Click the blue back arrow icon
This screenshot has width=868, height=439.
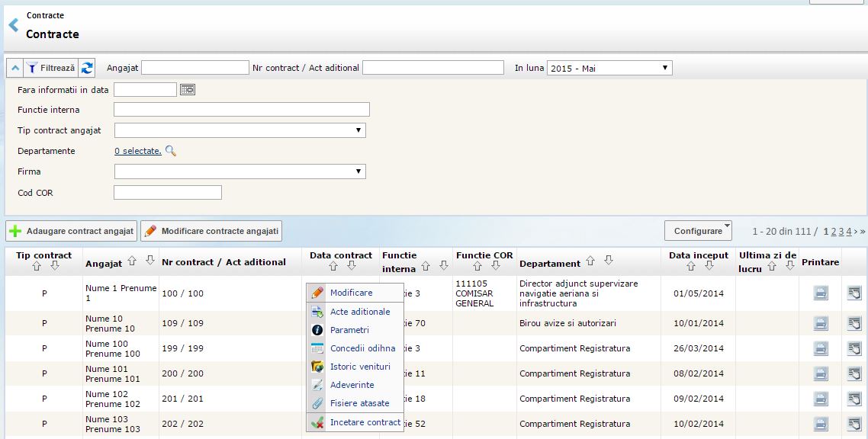pos(13,25)
